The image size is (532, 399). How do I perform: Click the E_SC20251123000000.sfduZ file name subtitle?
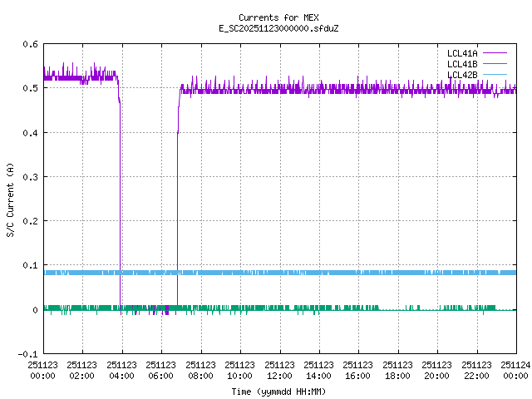tap(278, 28)
